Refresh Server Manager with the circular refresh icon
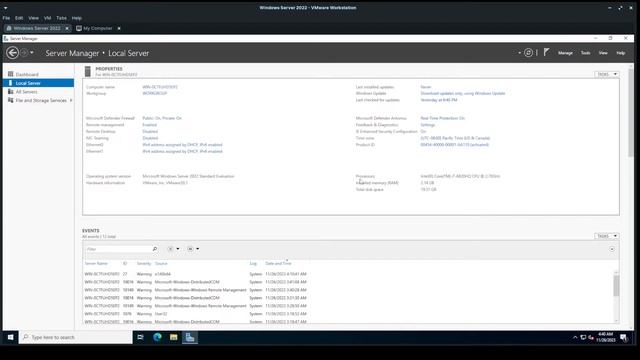 (x=528, y=53)
